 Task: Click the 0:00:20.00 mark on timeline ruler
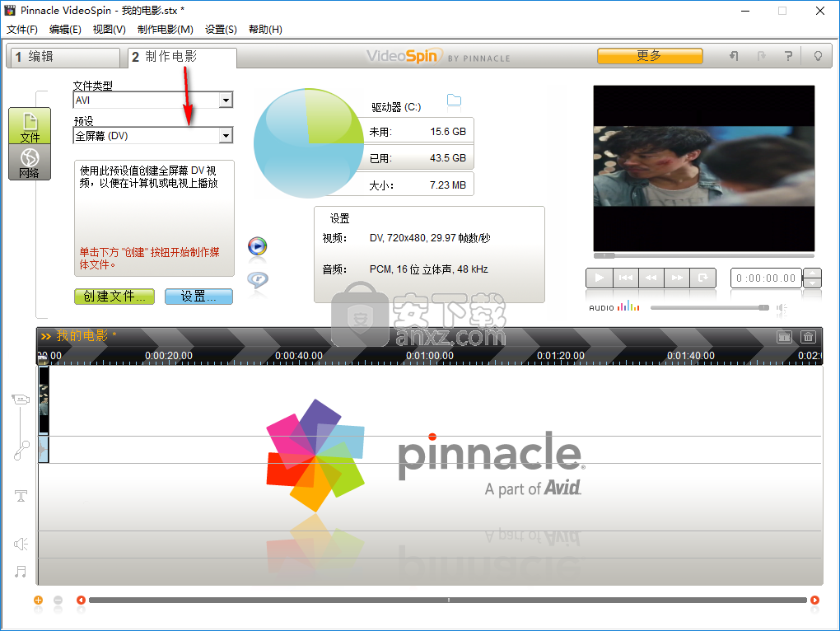[x=169, y=356]
